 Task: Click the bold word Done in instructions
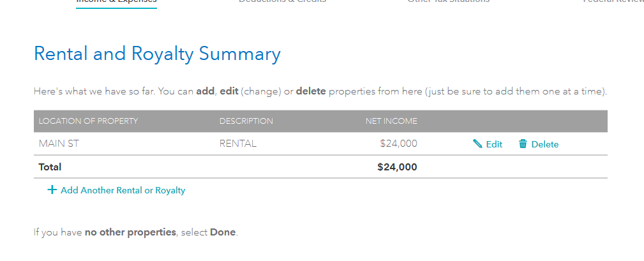[x=223, y=232]
